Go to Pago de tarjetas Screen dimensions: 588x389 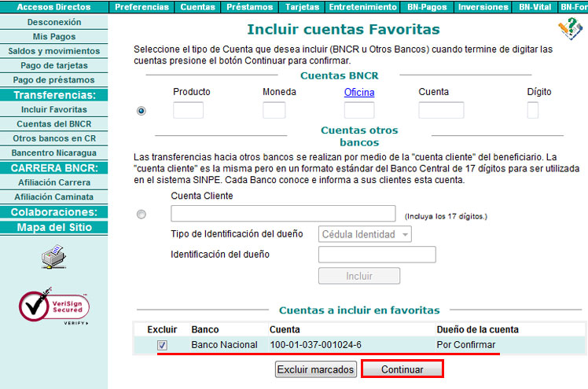click(54, 65)
